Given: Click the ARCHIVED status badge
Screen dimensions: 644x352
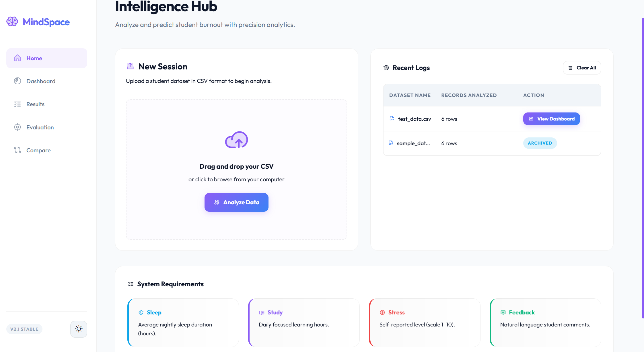Looking at the screenshot, I should 540,143.
